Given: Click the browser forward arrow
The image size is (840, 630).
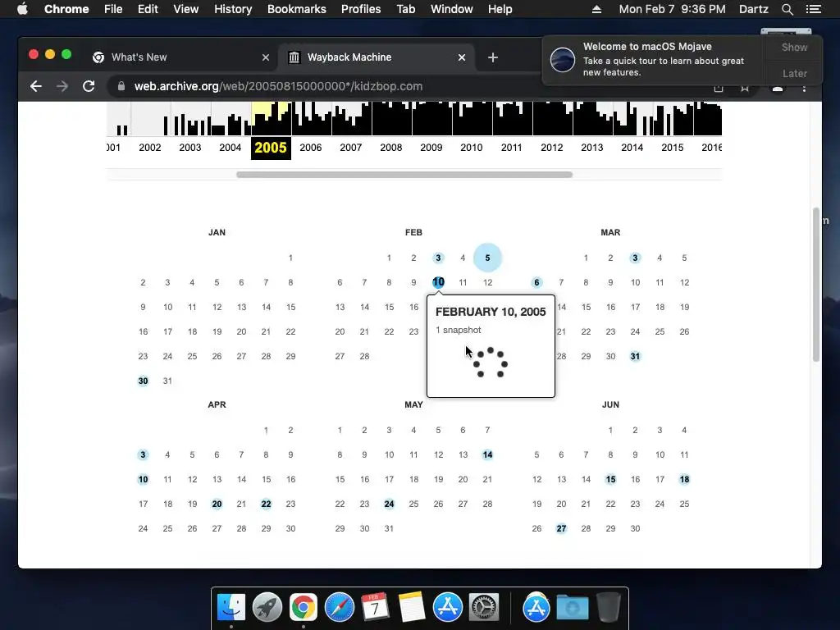Looking at the screenshot, I should pos(62,86).
